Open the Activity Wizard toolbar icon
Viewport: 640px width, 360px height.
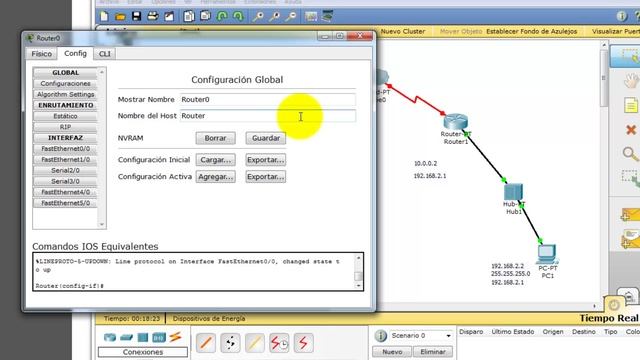point(169,16)
